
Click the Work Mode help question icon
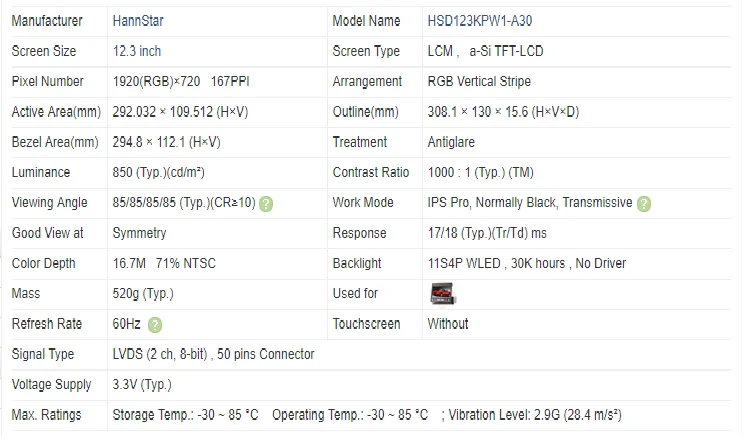(643, 204)
